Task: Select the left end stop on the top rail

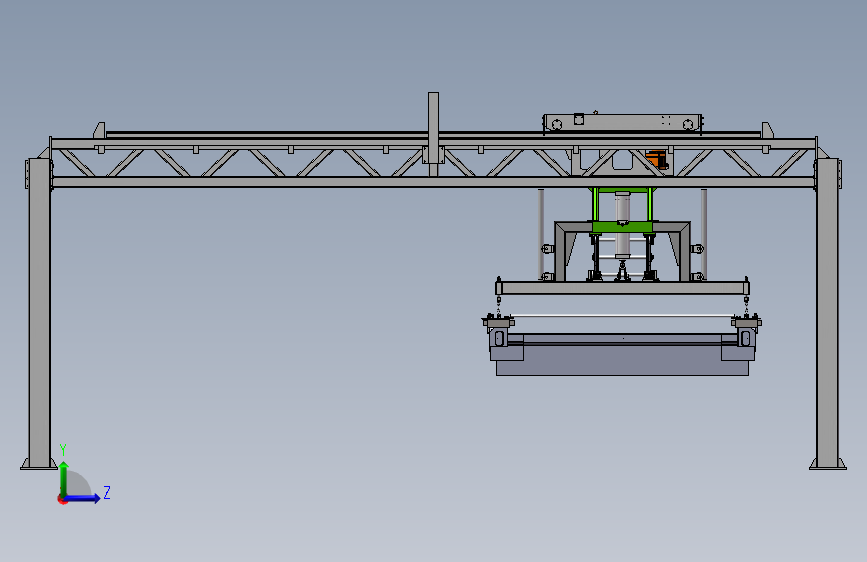Action: tap(100, 131)
